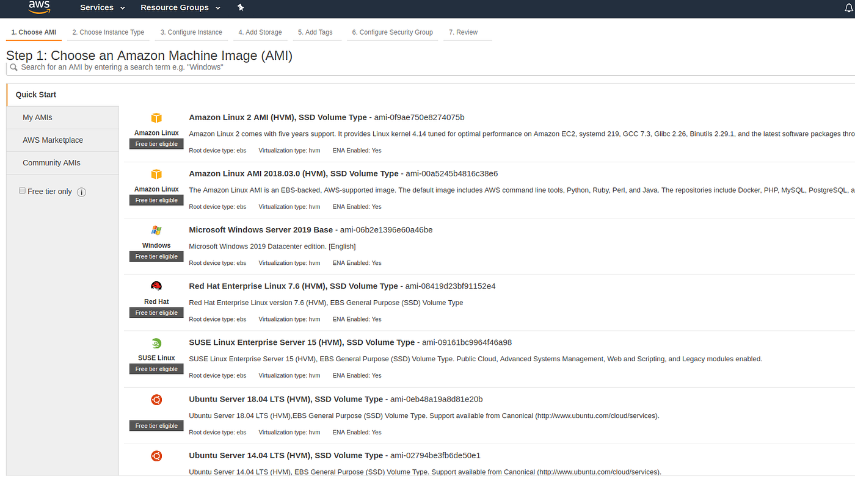Select Ubuntu Server 18.04 LTS title

[286, 399]
